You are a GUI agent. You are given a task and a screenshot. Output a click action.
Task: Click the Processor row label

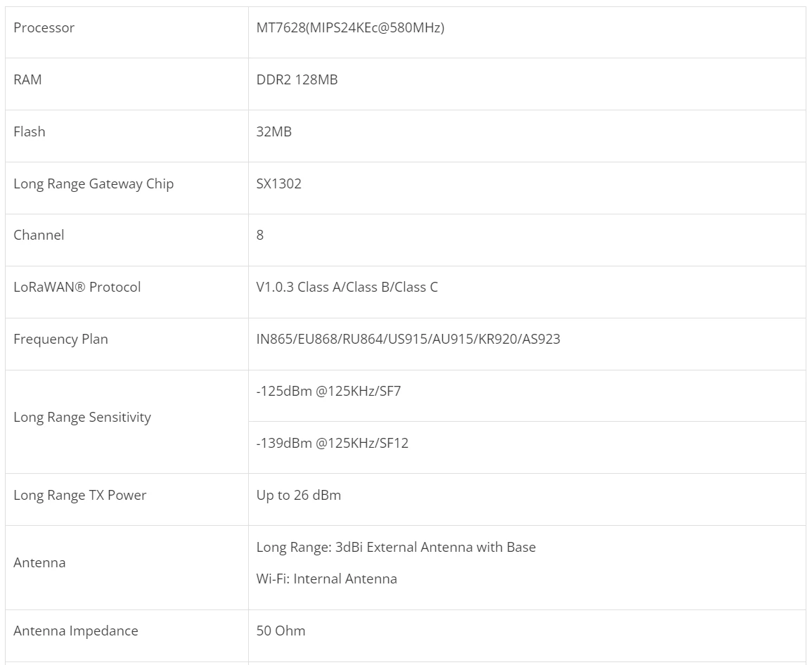[44, 28]
